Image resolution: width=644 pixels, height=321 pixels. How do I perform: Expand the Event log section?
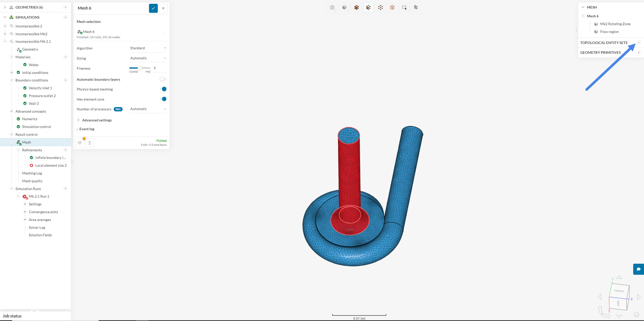pyautogui.click(x=86, y=129)
